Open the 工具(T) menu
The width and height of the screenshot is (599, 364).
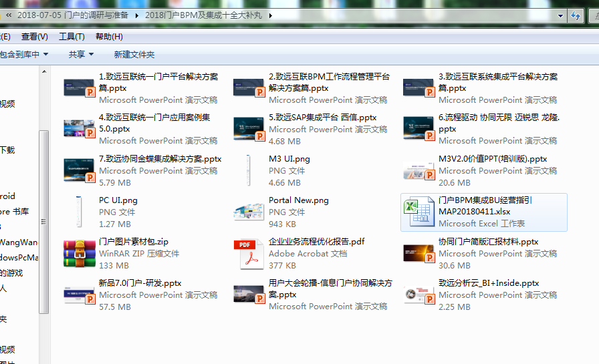tap(72, 37)
